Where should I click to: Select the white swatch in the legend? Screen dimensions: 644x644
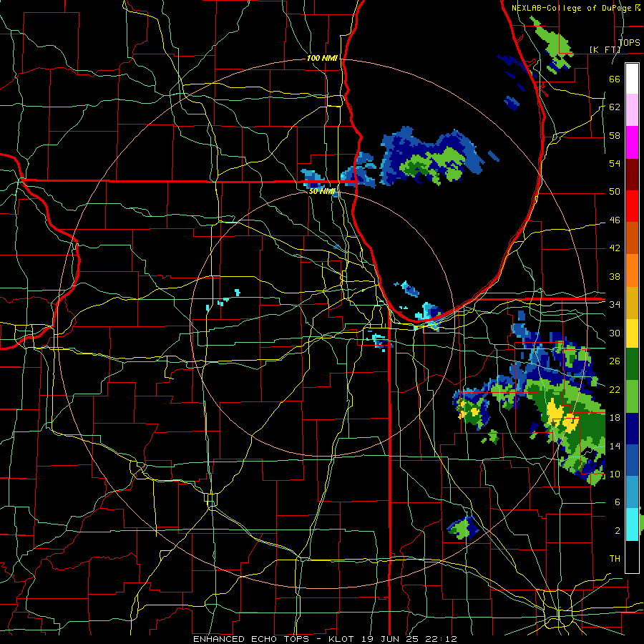coord(632,79)
